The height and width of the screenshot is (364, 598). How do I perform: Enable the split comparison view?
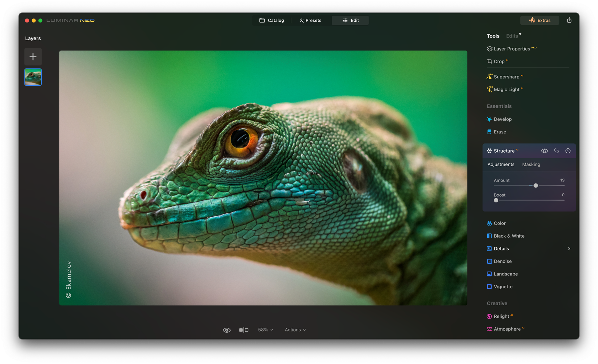(x=244, y=330)
